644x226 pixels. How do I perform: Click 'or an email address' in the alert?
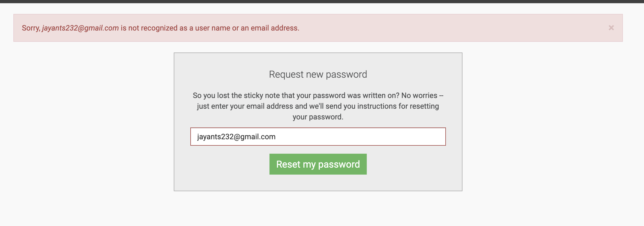265,28
